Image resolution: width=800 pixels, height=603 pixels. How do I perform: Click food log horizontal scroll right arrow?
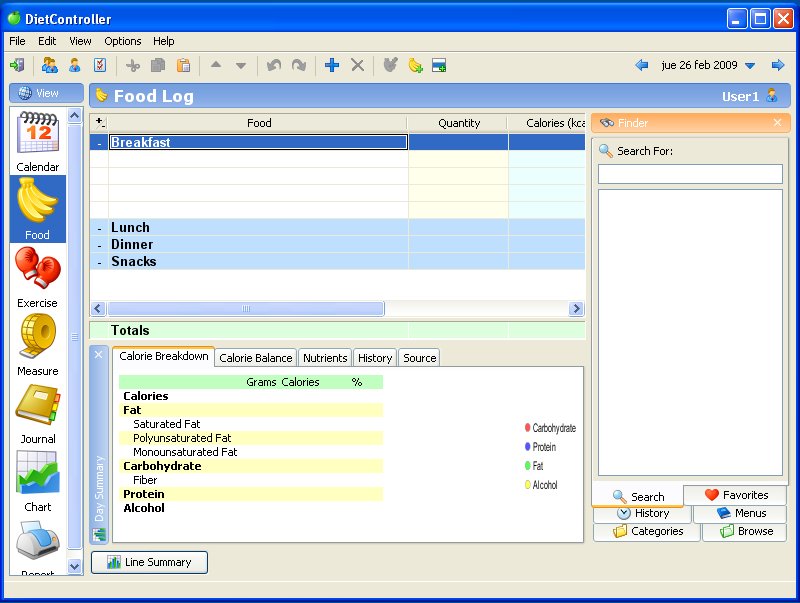577,308
